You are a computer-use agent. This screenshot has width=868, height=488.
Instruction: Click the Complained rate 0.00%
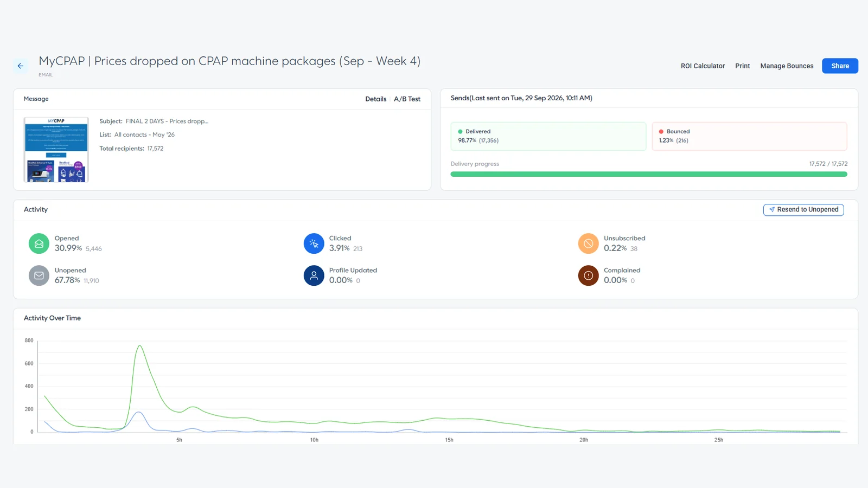click(616, 280)
